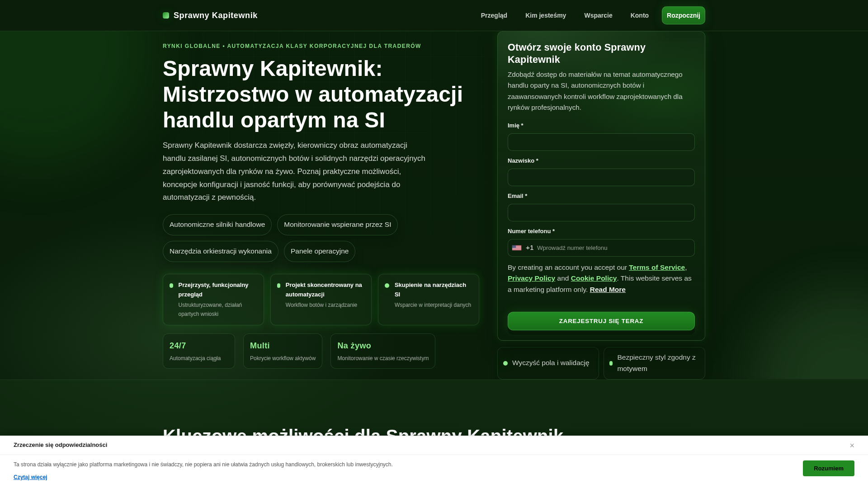This screenshot has width=868, height=488.
Task: Click the Na żywo stat card
Action: [x=382, y=351]
